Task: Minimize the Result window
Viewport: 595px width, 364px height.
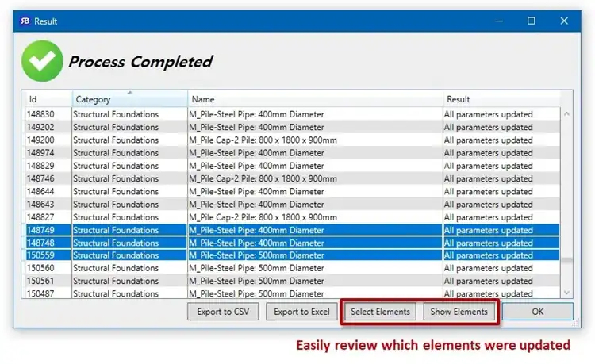Action: (x=499, y=21)
